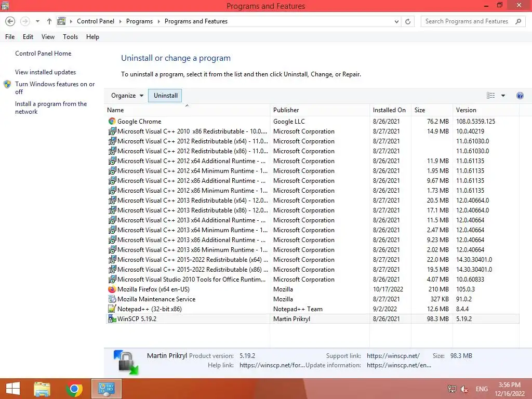
Task: Go up one level with Up arrow
Action: pos(49,21)
